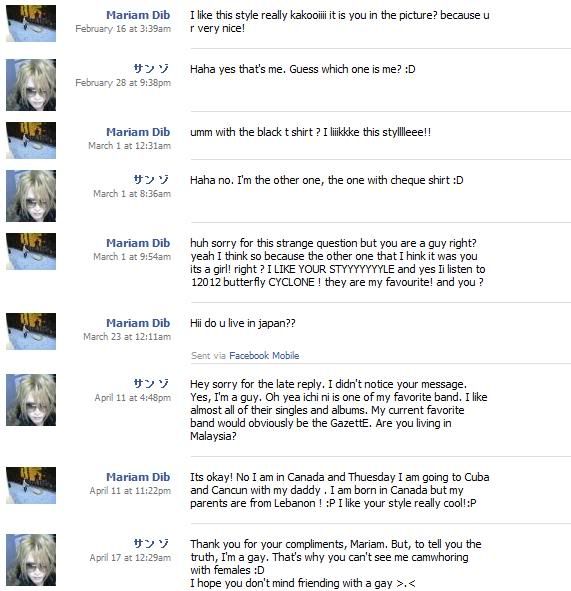571x591 pixels.
Task: Click Mariam Dib's avatar on March 1 12:31am message
Action: tap(31, 140)
